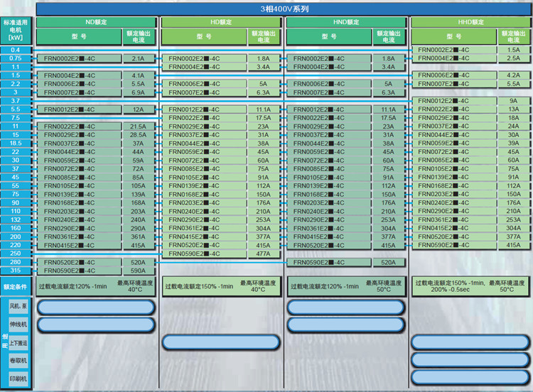Click the 4.1A current cell in ND column

(x=139, y=75)
